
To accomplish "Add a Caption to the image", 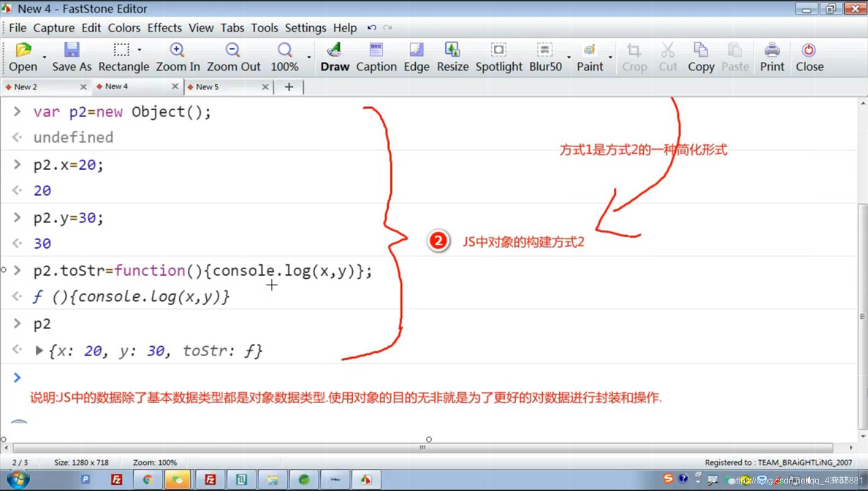I will tap(376, 57).
